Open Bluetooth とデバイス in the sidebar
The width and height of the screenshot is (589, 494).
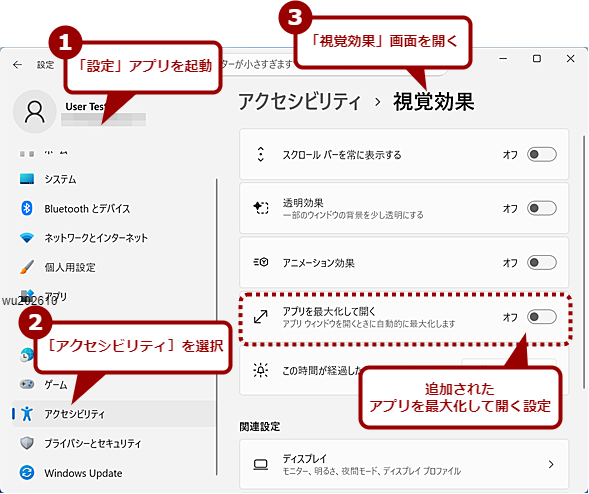coord(113,208)
